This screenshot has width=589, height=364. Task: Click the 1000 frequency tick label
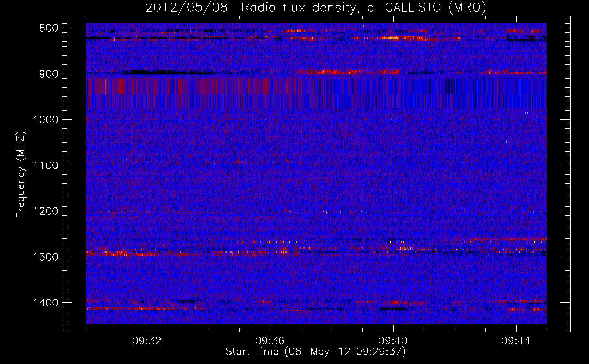tap(46, 120)
